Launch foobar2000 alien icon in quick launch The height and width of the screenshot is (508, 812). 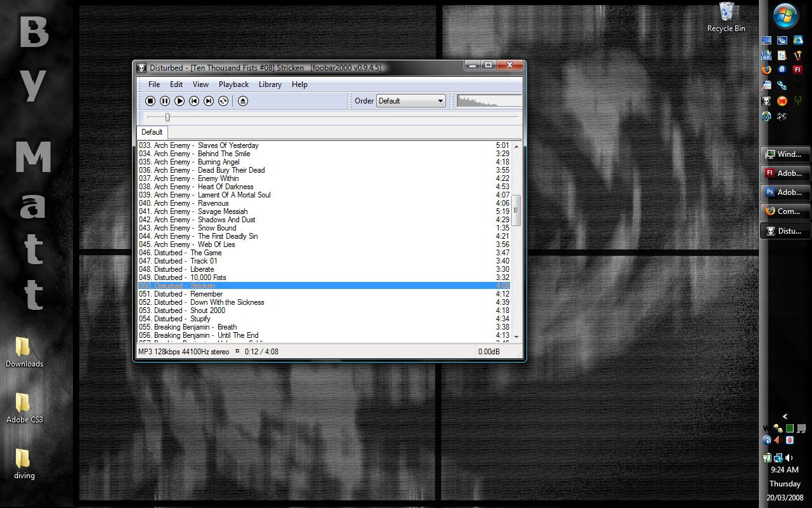point(766,100)
